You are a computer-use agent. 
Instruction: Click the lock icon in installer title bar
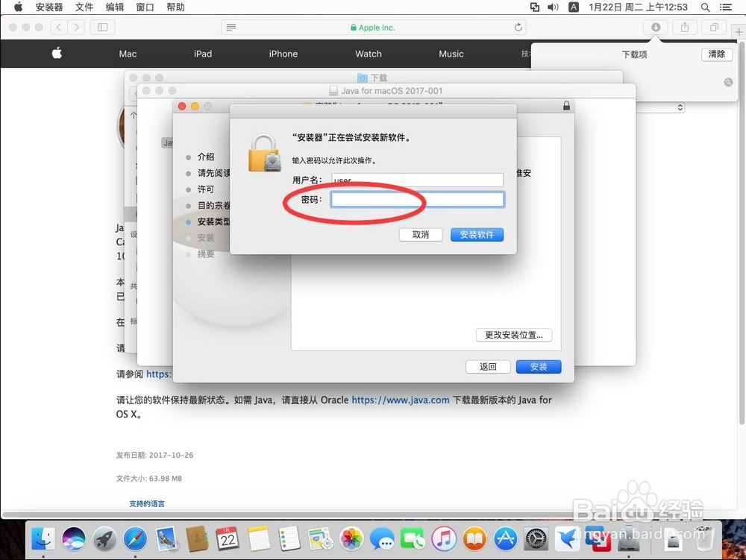[x=567, y=105]
